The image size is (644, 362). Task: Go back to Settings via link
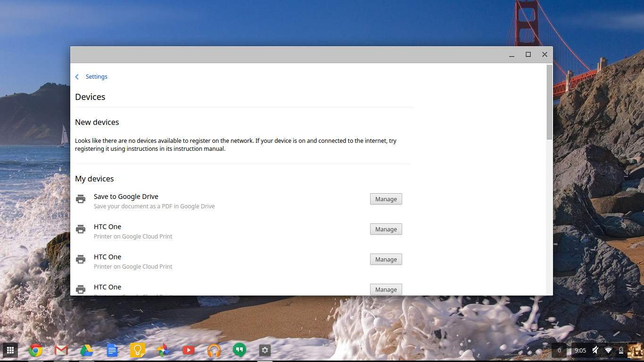tap(96, 77)
